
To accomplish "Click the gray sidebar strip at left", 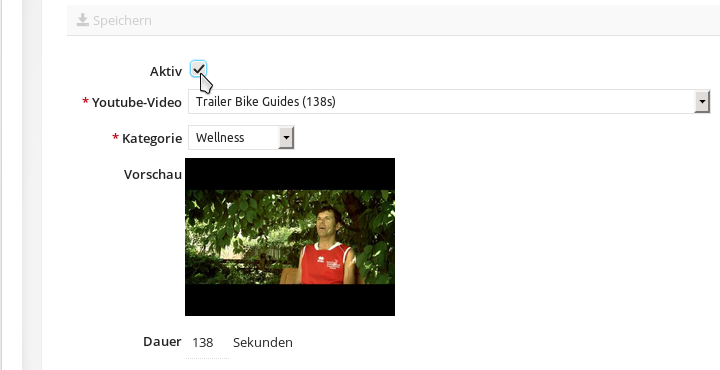I will click(x=32, y=185).
